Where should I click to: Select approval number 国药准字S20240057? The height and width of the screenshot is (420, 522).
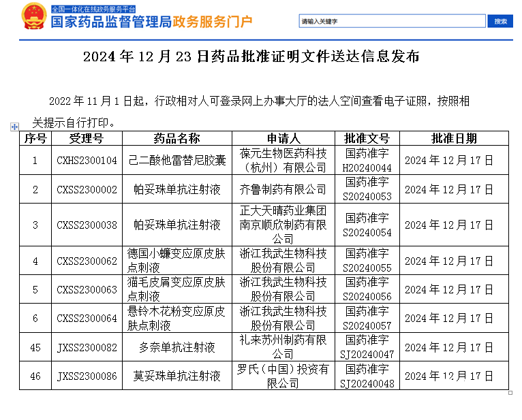click(367, 319)
